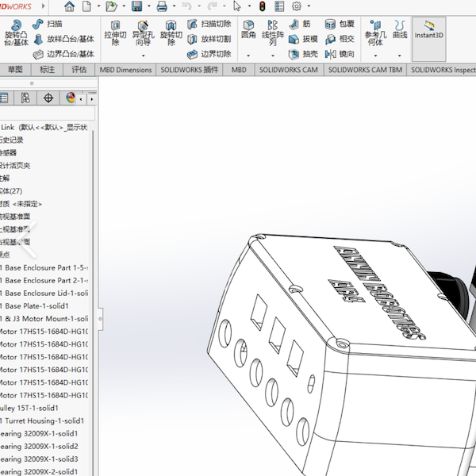Expand the dropdown arrow next to Save icon
The image size is (476, 476).
(148, 6)
